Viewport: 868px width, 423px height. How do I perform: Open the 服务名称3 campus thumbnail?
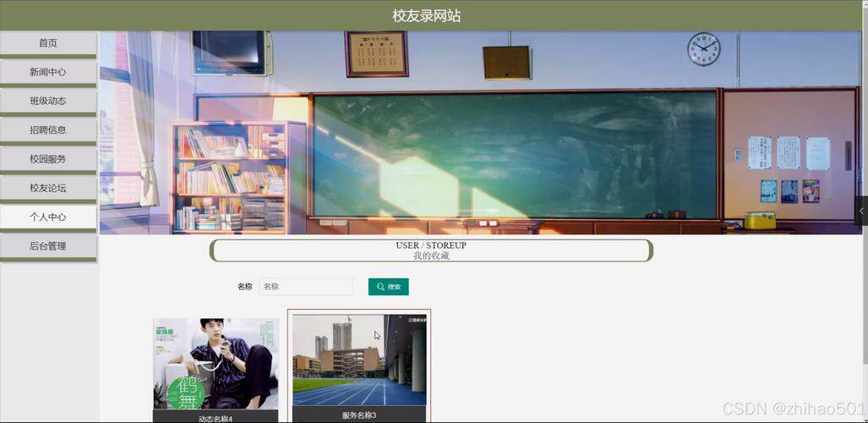[359, 360]
